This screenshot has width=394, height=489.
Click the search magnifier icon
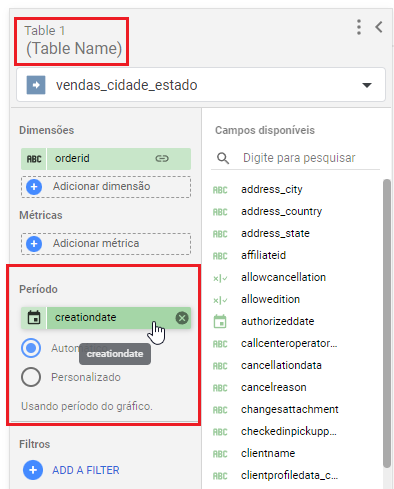click(x=223, y=158)
